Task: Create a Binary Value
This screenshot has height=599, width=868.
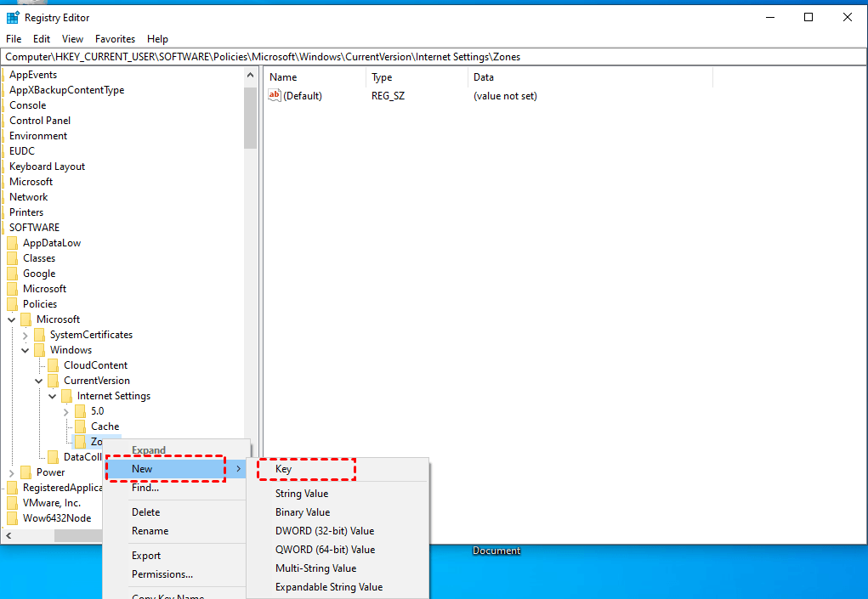Action: coord(338,512)
